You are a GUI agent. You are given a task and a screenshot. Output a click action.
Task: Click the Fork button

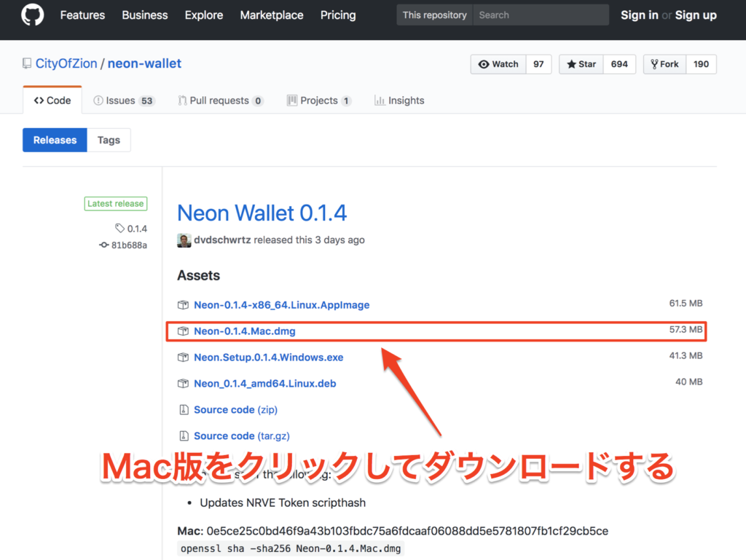[x=664, y=64]
